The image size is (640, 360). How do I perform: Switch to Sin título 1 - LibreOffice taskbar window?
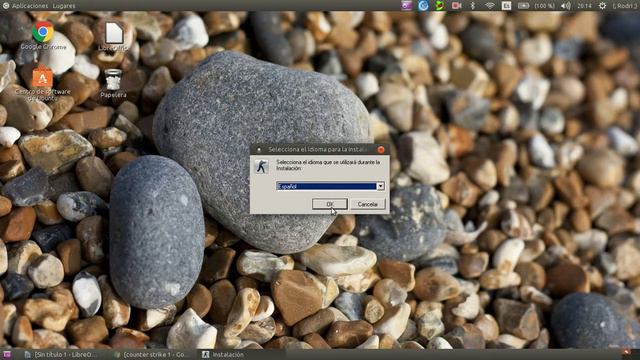click(x=61, y=354)
